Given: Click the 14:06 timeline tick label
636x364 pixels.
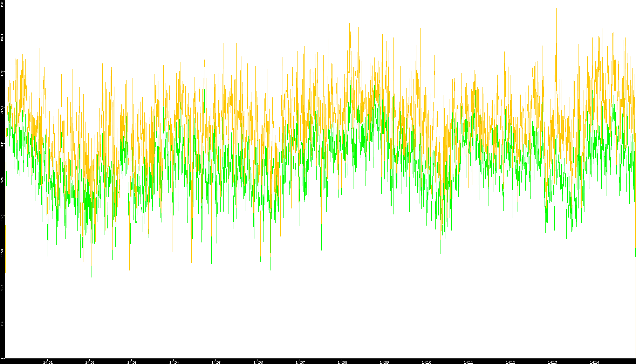Looking at the screenshot, I should pos(258,362).
